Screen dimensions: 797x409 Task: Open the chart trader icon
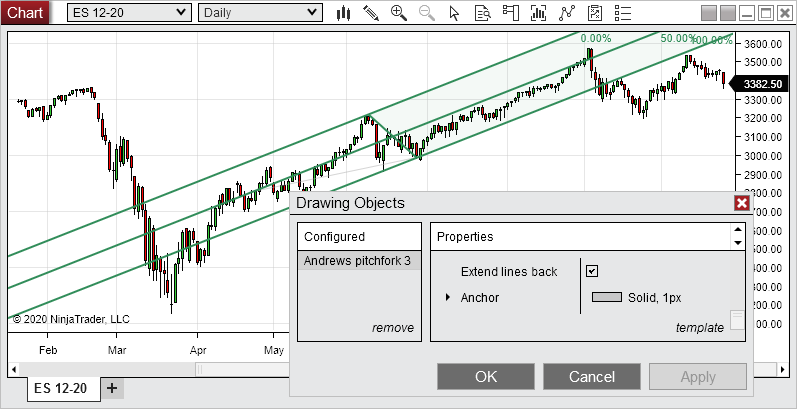click(511, 13)
